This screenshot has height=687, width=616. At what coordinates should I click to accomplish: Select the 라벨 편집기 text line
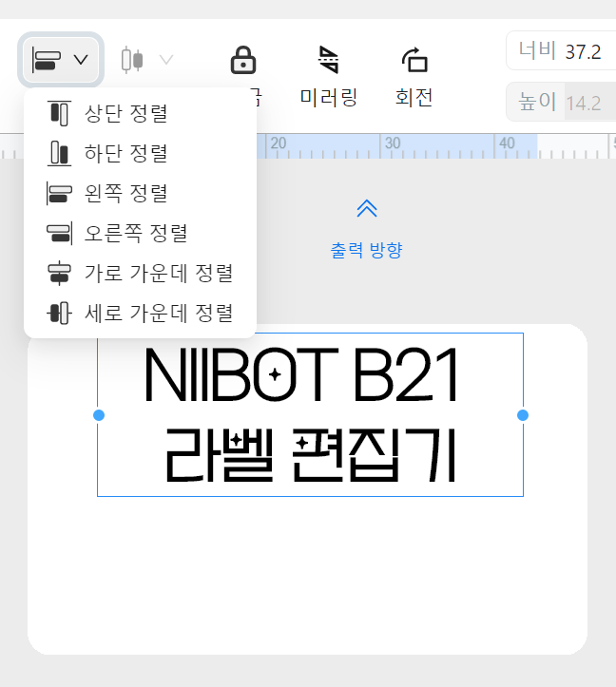(311, 456)
